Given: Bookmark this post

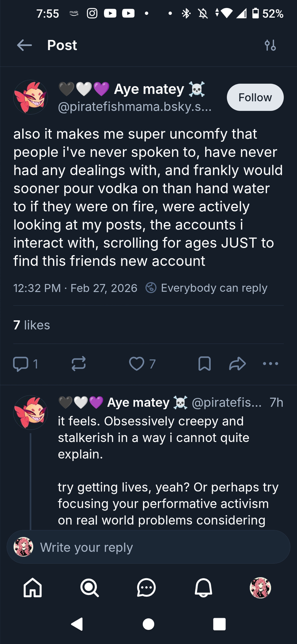Looking at the screenshot, I should point(205,364).
